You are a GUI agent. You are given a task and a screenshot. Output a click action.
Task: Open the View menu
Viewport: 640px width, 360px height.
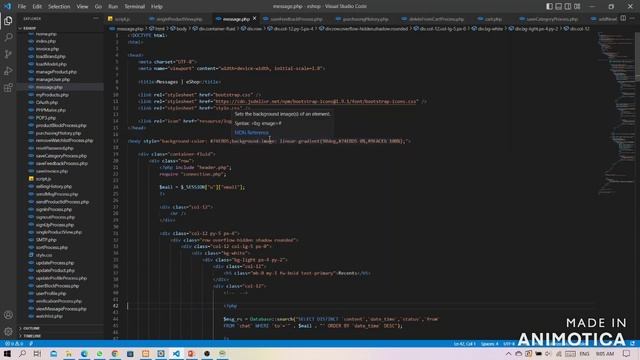tap(82, 7)
